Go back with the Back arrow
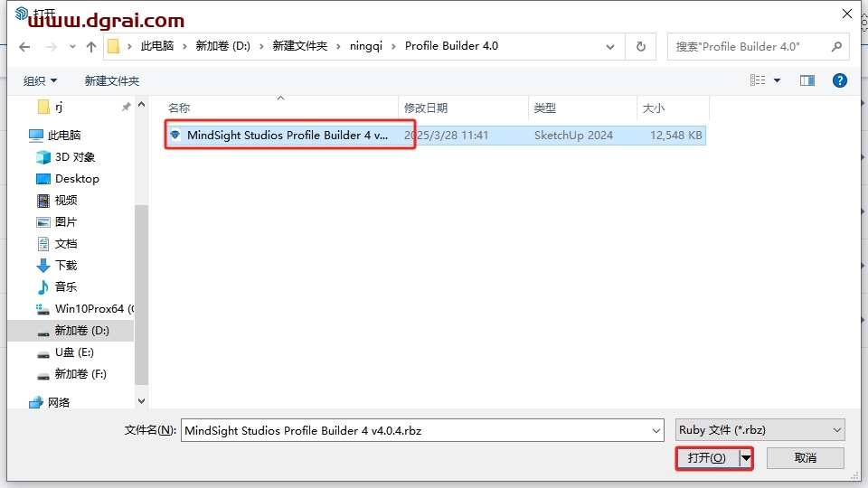Screen dimensions: 868x488 tap(24, 46)
